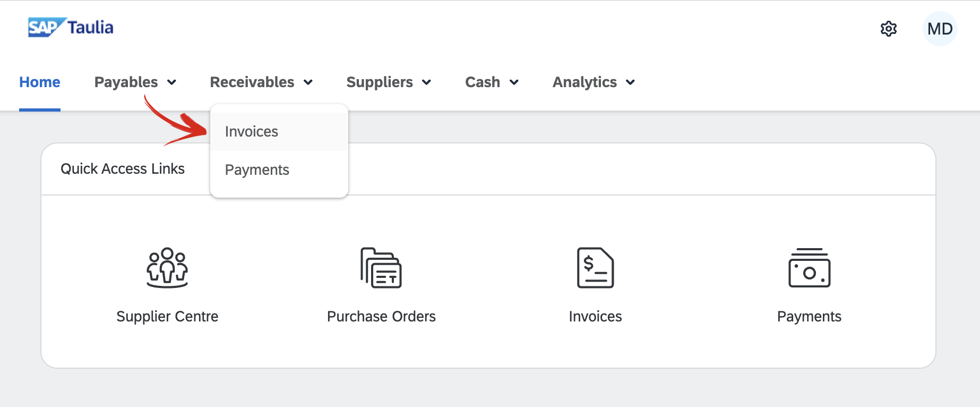Viewport: 980px width, 407px height.
Task: Expand the Payables dropdown
Action: click(135, 82)
